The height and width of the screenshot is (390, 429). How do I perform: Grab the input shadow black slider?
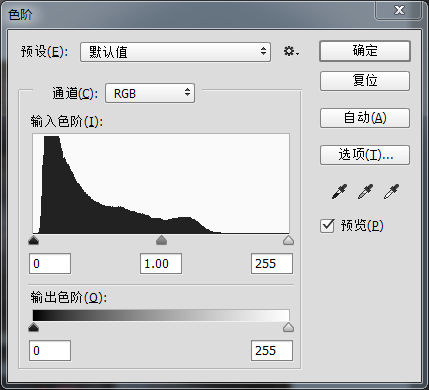point(33,240)
